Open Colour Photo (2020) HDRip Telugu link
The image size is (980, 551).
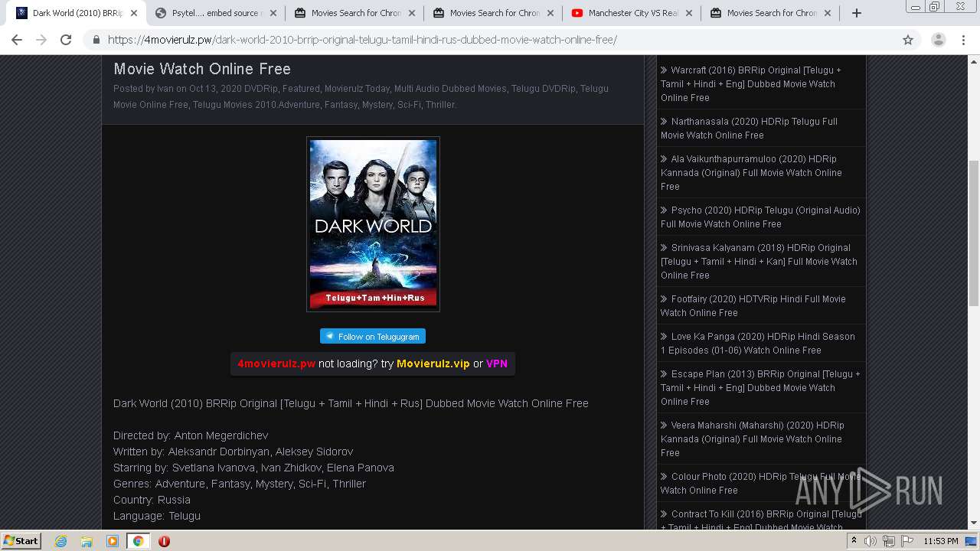(760, 483)
